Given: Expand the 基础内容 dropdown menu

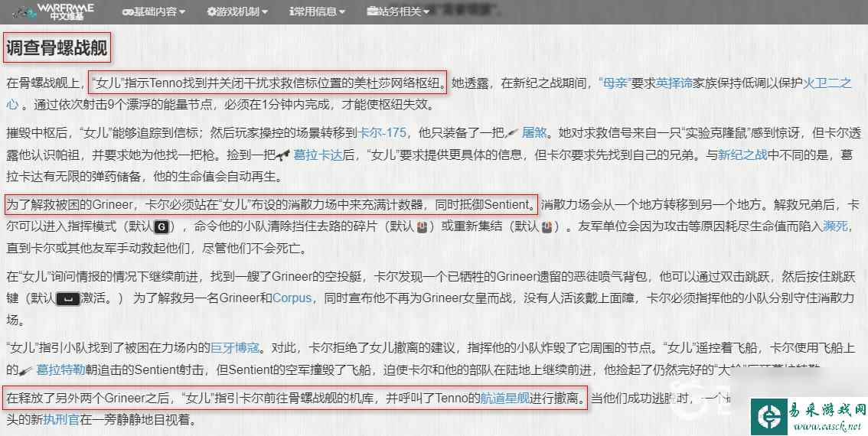Looking at the screenshot, I should point(154,11).
